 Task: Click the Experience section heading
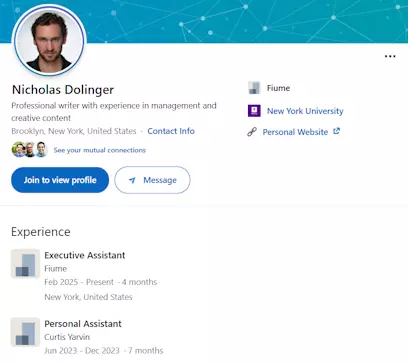[41, 232]
